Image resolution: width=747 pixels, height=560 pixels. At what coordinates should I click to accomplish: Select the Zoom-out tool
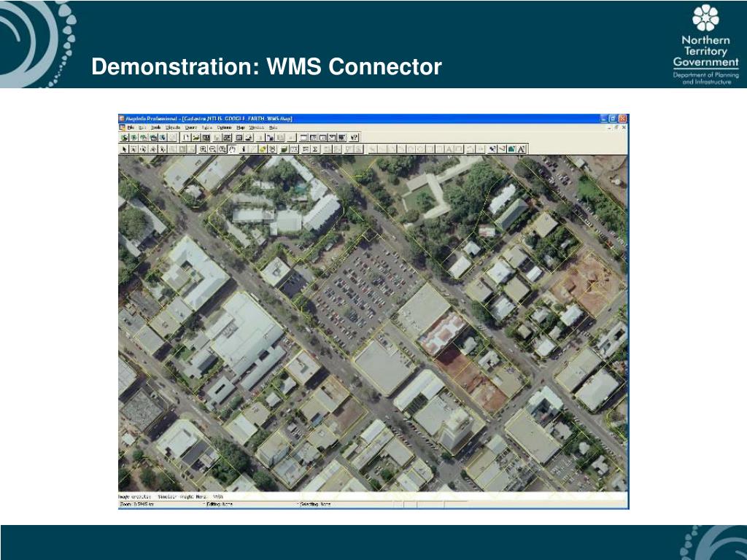[212, 149]
